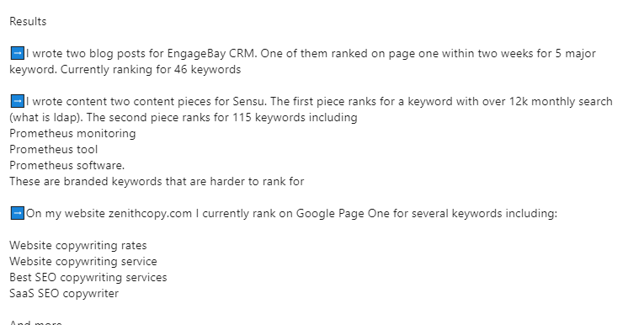This screenshot has width=644, height=325.
Task: Click the '12k monthly search' phrase
Action: [x=561, y=102]
